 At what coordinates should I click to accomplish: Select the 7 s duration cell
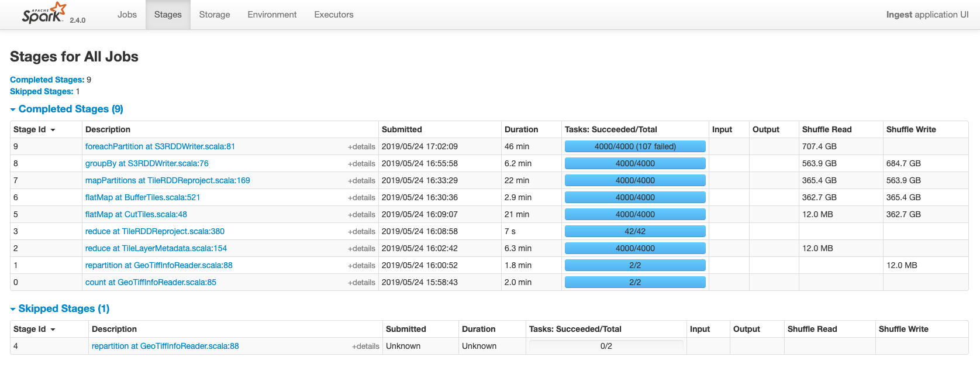510,231
